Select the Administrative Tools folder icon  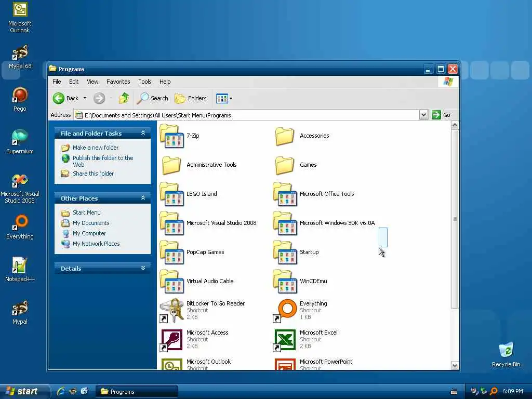pyautogui.click(x=171, y=165)
